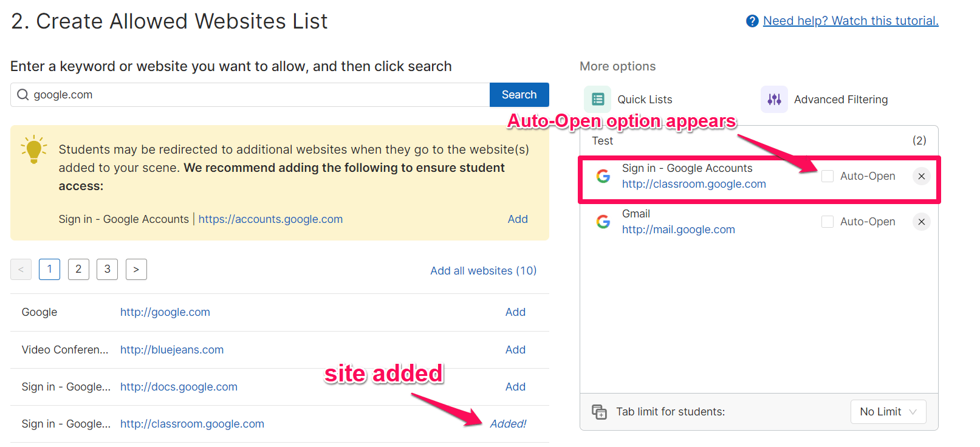The image size is (980, 447).
Task: Open http://classroom.google.com result link
Action: (192, 424)
